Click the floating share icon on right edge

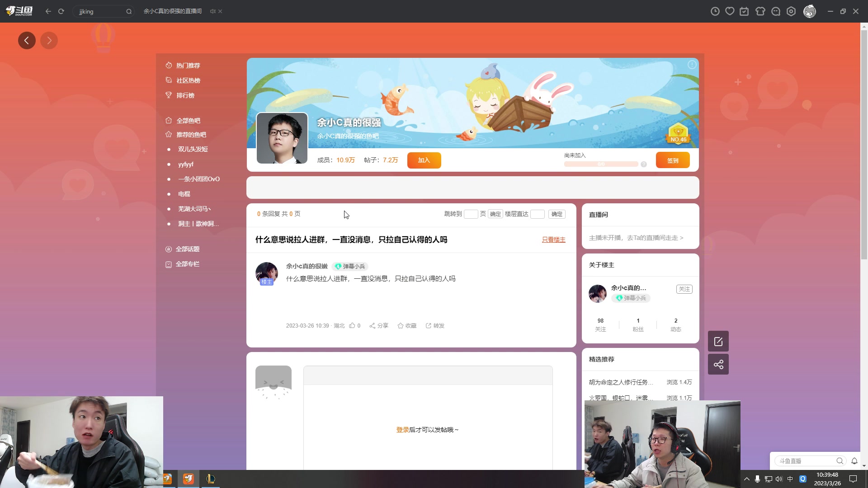[x=718, y=364]
